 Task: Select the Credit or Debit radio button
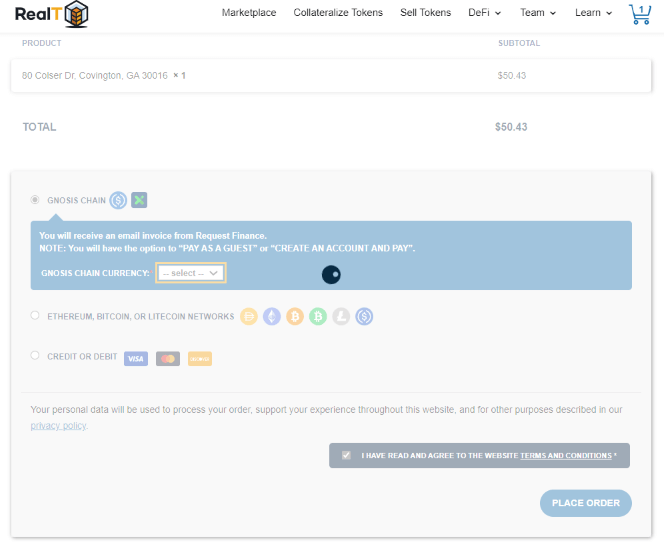click(35, 355)
